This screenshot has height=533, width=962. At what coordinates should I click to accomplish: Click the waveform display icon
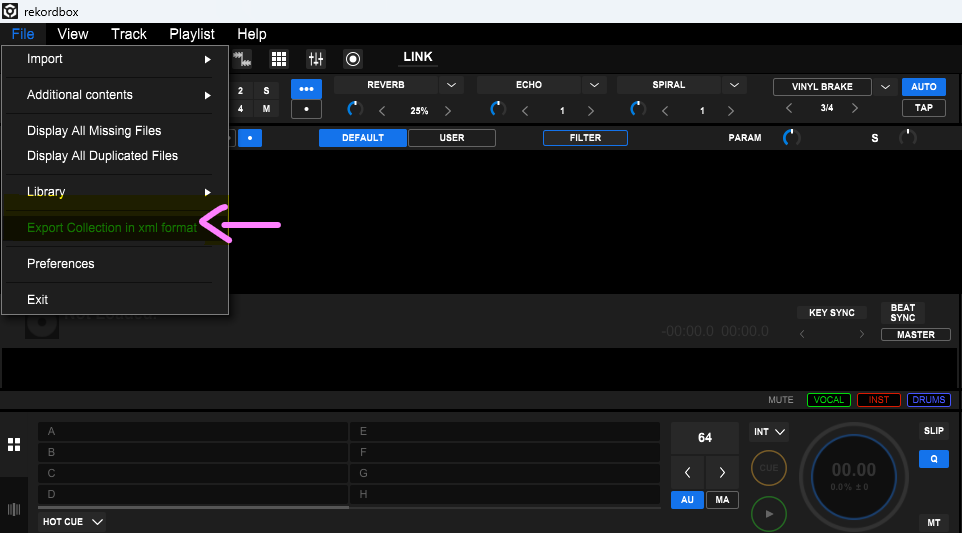pyautogui.click(x=242, y=59)
